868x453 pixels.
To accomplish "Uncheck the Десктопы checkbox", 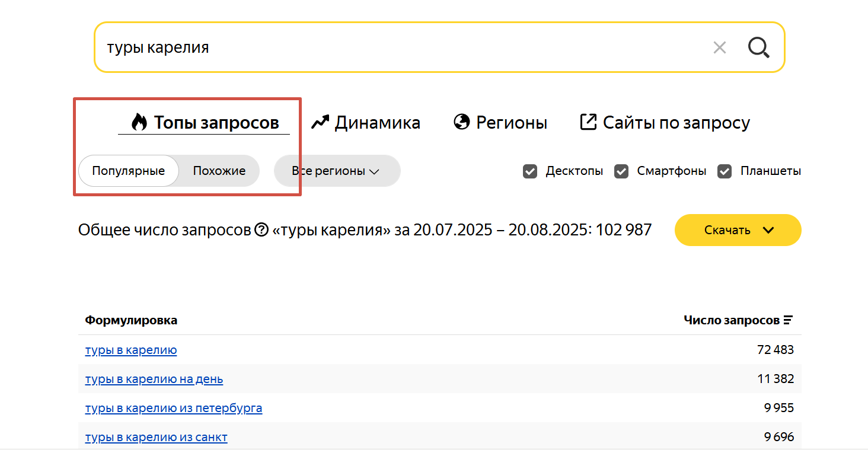I will pyautogui.click(x=529, y=171).
